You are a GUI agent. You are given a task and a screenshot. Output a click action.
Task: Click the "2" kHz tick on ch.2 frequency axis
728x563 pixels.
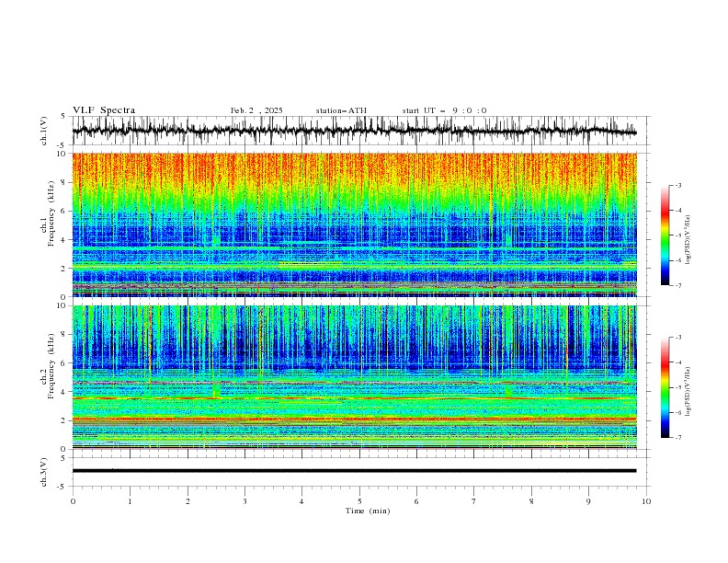[x=64, y=420]
